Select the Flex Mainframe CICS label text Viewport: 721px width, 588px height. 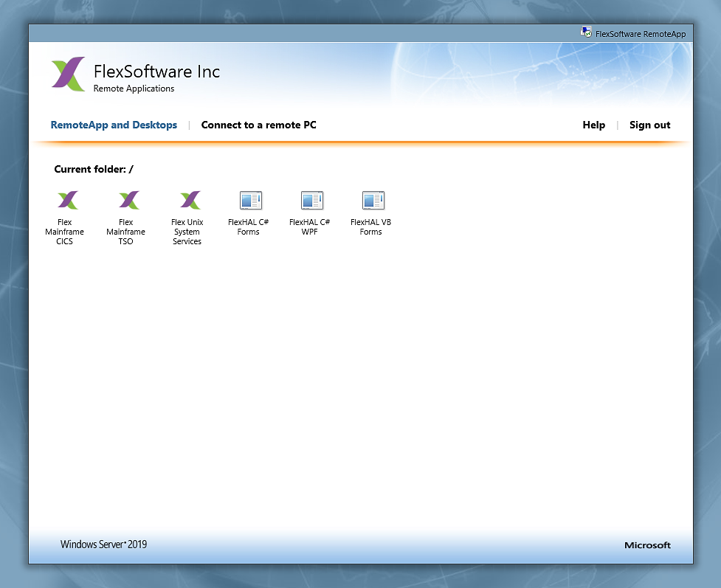tap(65, 232)
